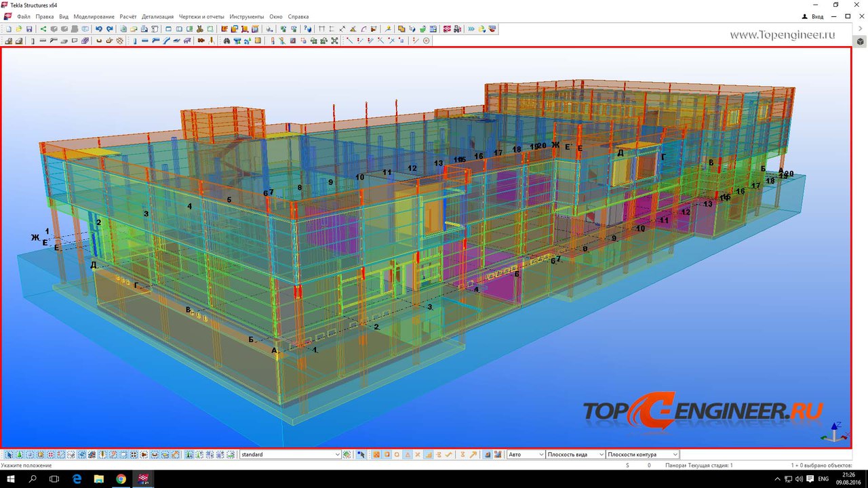
Task: Click the Undo arrow icon
Action: point(99,29)
